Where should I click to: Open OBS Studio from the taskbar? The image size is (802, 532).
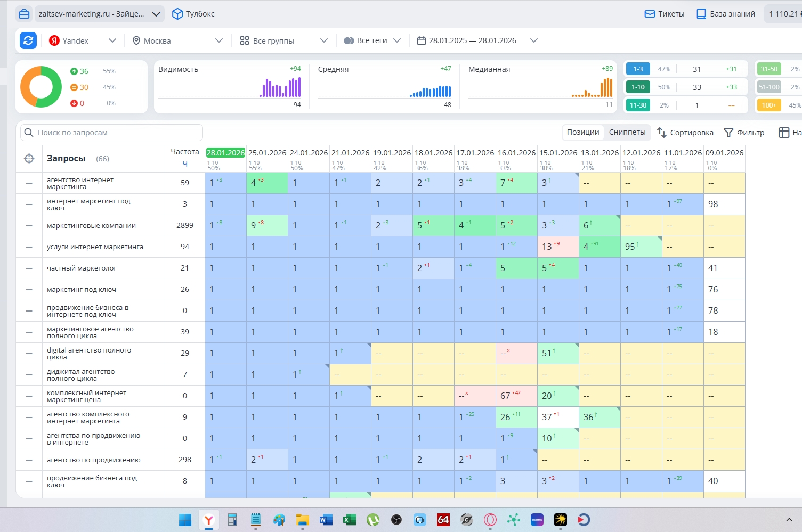(x=396, y=520)
